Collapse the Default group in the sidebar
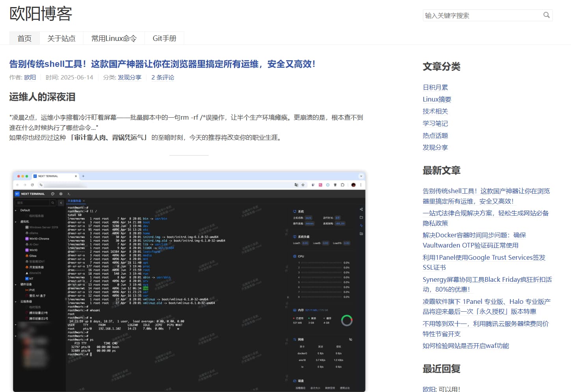 point(15,210)
